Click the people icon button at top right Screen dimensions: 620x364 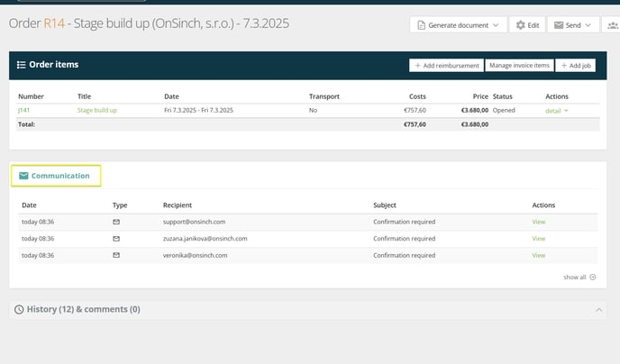point(612,25)
